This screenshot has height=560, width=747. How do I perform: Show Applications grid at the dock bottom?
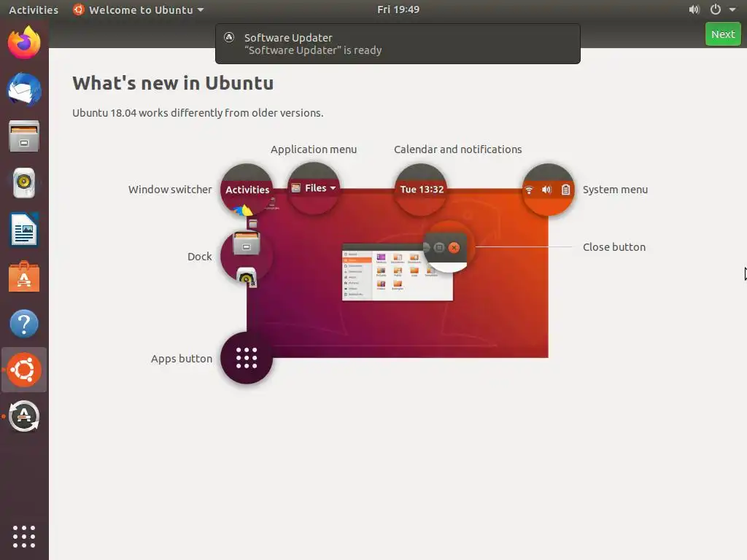tap(24, 537)
